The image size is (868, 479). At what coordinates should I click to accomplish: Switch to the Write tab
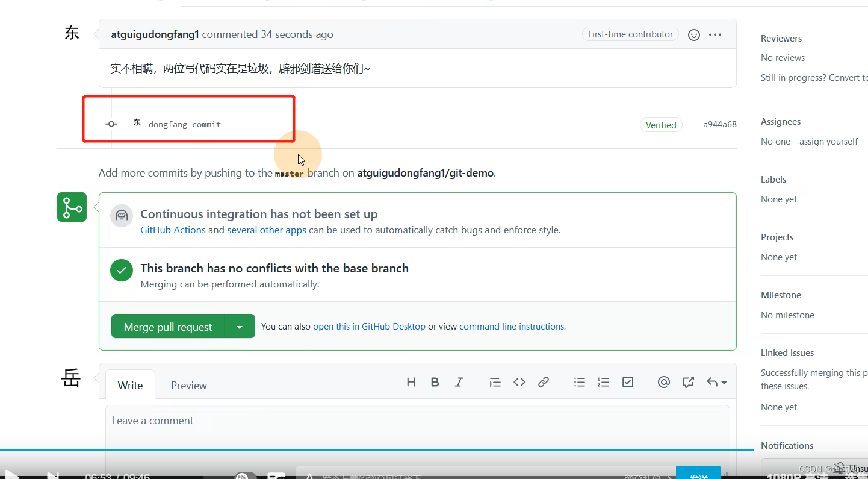pyautogui.click(x=130, y=385)
